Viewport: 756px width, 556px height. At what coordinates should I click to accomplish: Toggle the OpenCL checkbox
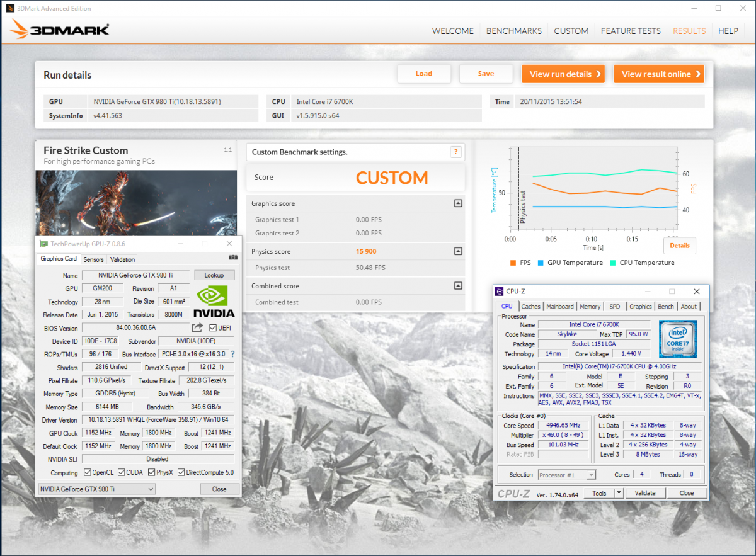click(x=88, y=472)
